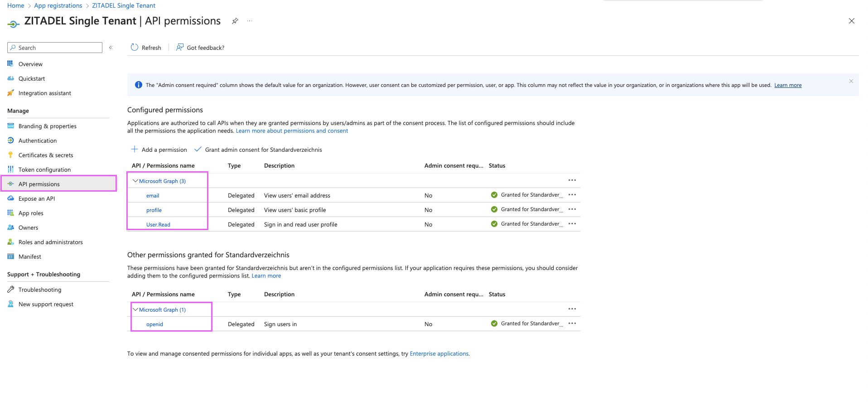Screen dimensions: 868x410
Task: Open Roles and administrators
Action: (x=51, y=242)
